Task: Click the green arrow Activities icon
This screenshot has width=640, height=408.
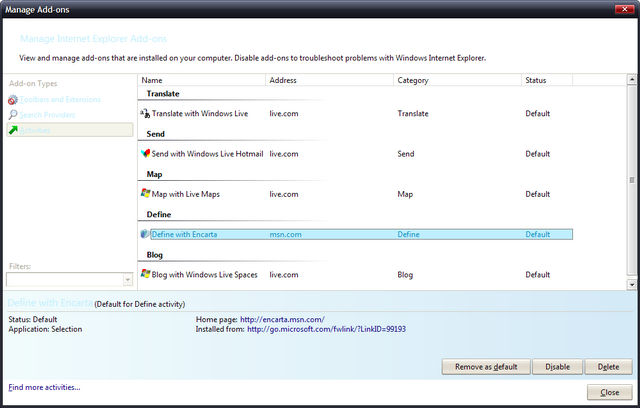Action: pos(13,130)
